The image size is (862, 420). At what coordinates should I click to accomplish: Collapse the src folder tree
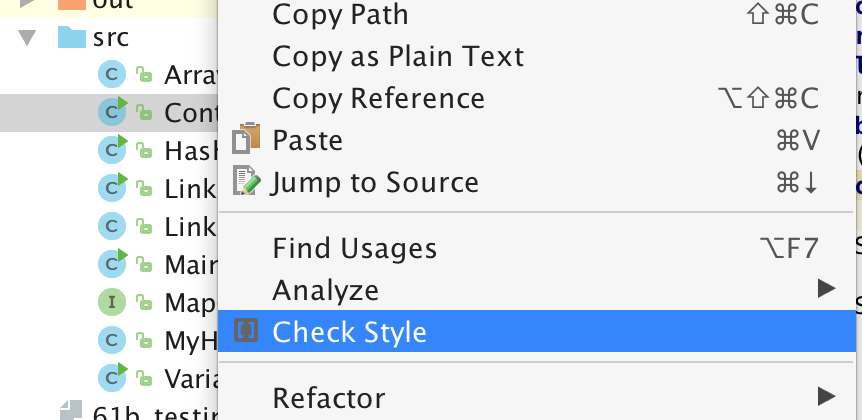[x=27, y=39]
